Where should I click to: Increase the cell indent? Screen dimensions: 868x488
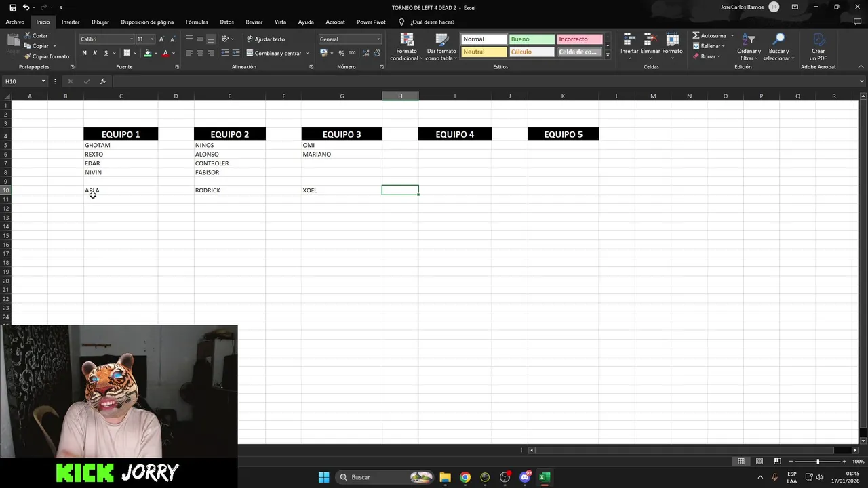236,53
